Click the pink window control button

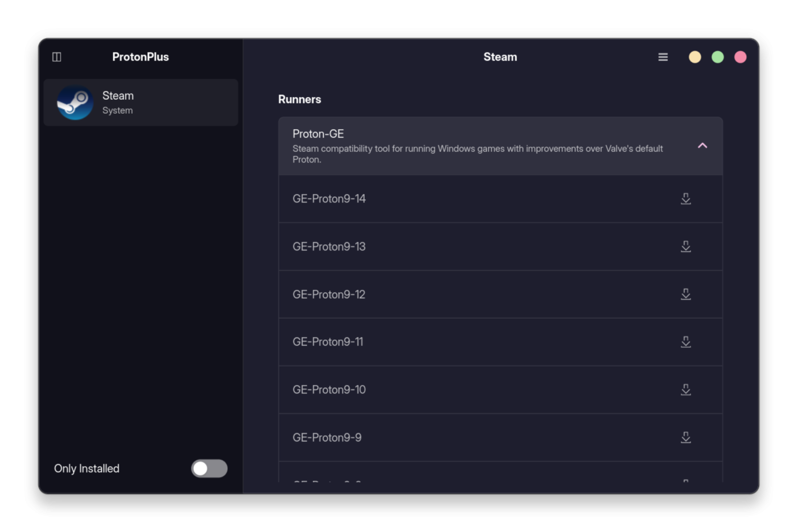(x=740, y=57)
